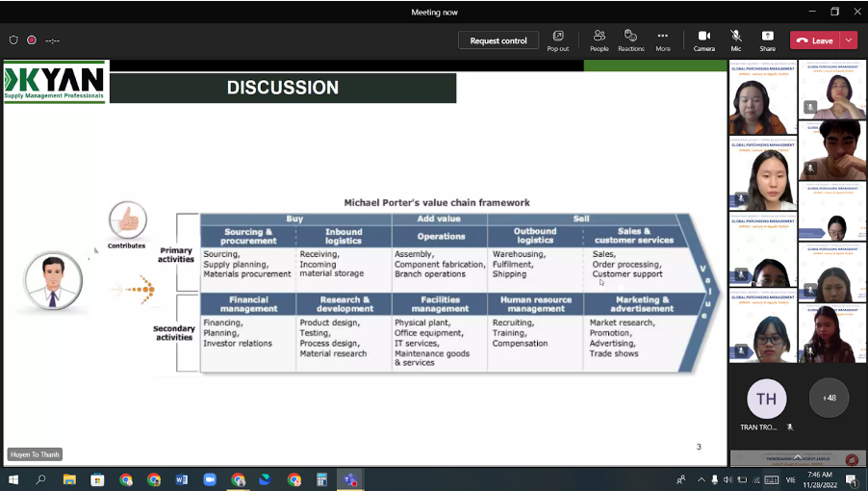Click the Request control button
Screen dimensions: 868x491
click(x=498, y=40)
